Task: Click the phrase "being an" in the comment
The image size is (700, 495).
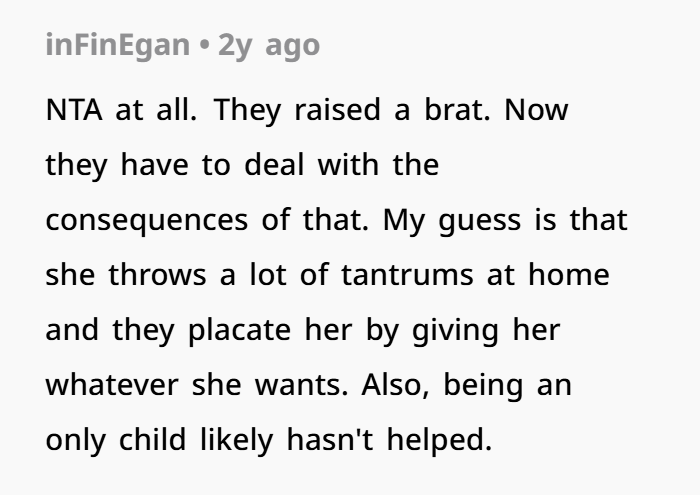Action: coord(508,385)
